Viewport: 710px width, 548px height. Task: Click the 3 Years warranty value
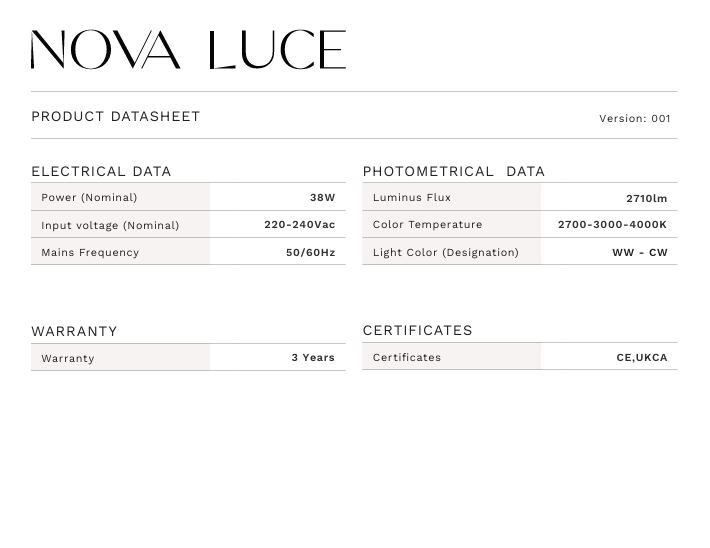[x=313, y=357]
